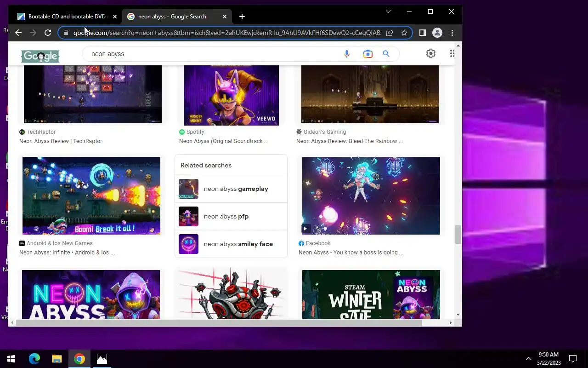
Task: Open the side panel icon
Action: (x=423, y=33)
